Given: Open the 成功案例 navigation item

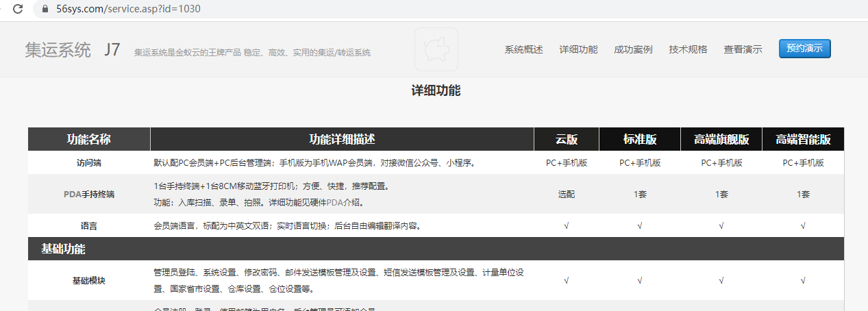Looking at the screenshot, I should pyautogui.click(x=633, y=49).
